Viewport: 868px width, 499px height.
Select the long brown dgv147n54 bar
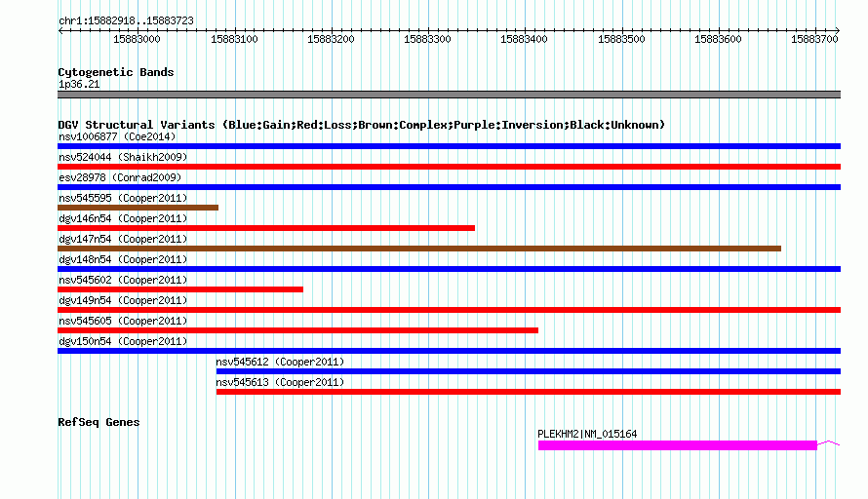point(419,249)
